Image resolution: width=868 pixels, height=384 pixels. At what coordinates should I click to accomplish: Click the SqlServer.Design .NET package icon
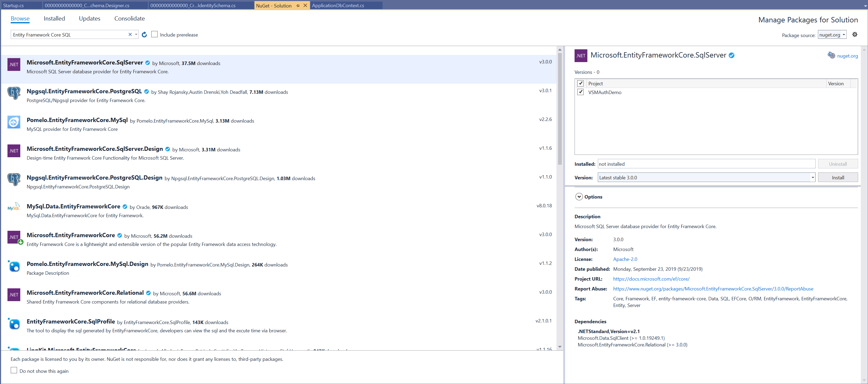pyautogui.click(x=14, y=151)
